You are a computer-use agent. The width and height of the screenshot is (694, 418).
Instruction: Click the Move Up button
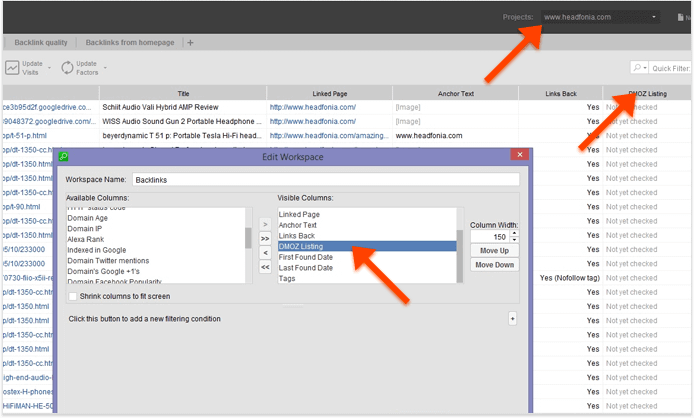(495, 250)
